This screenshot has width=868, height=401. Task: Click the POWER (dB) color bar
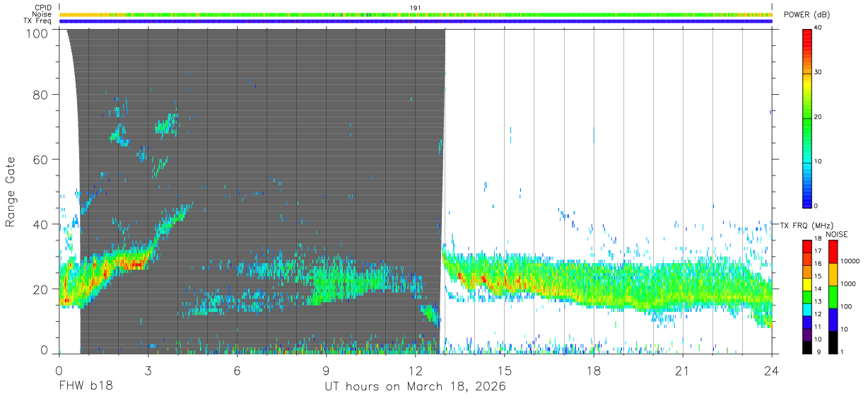pos(807,117)
